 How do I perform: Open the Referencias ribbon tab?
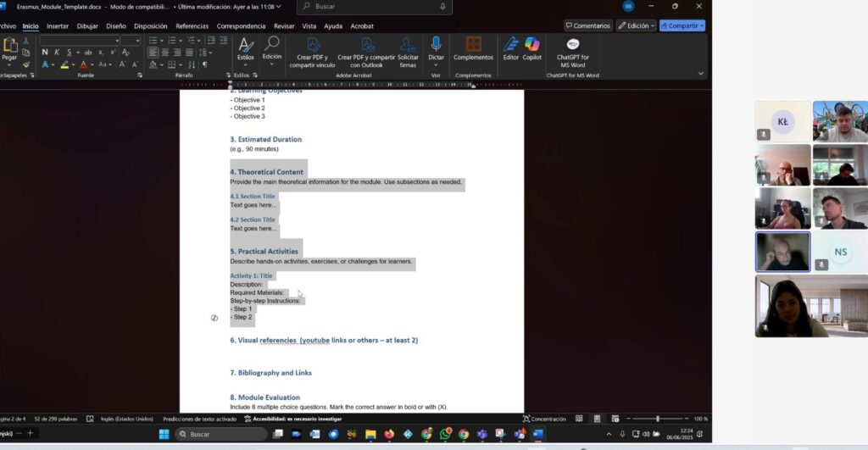tap(192, 26)
